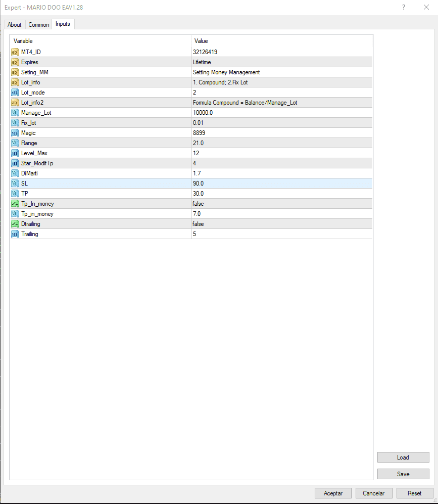Screen dimensions: 438x504
Task: Click the string icon beside MT4_ID
Action: point(15,52)
